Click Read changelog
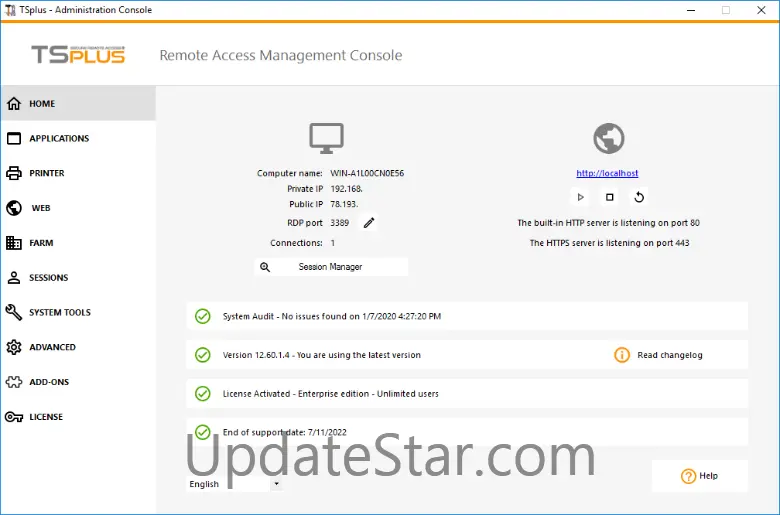 670,355
